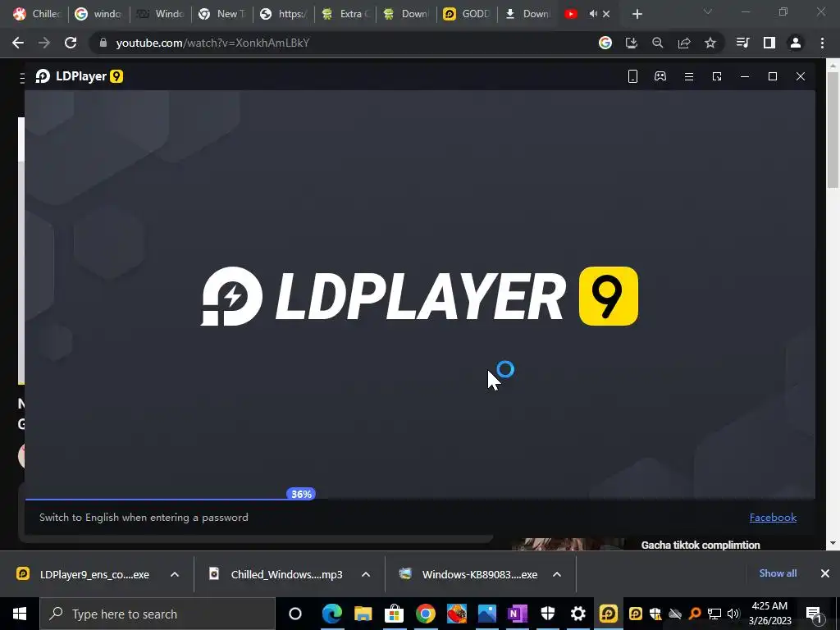Open the Chrome tab search chevron
The image size is (840, 630).
[x=708, y=11]
